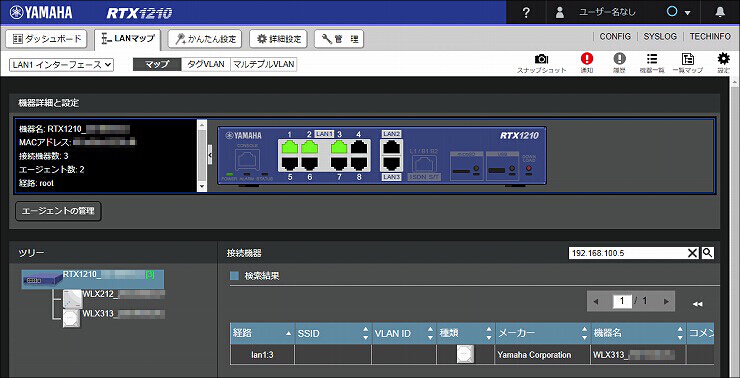The width and height of the screenshot is (740, 378).
Task: Select the WLX313 access point in the tree
Action: click(x=114, y=318)
